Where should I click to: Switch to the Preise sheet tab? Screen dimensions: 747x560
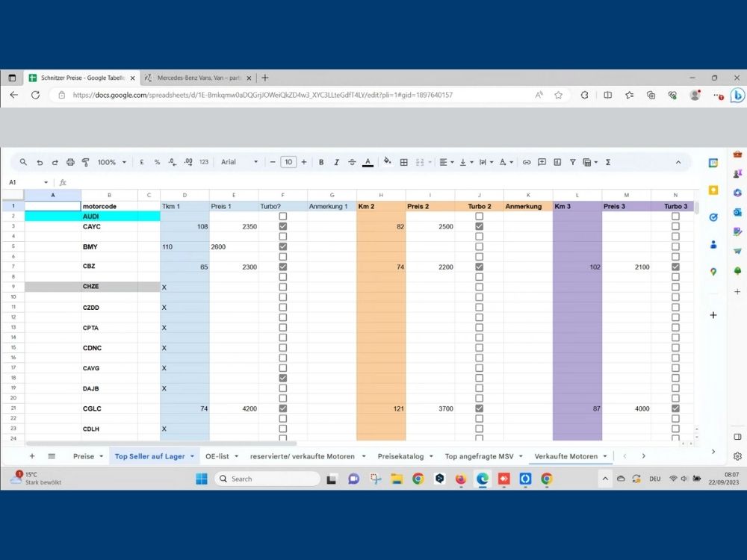point(84,456)
